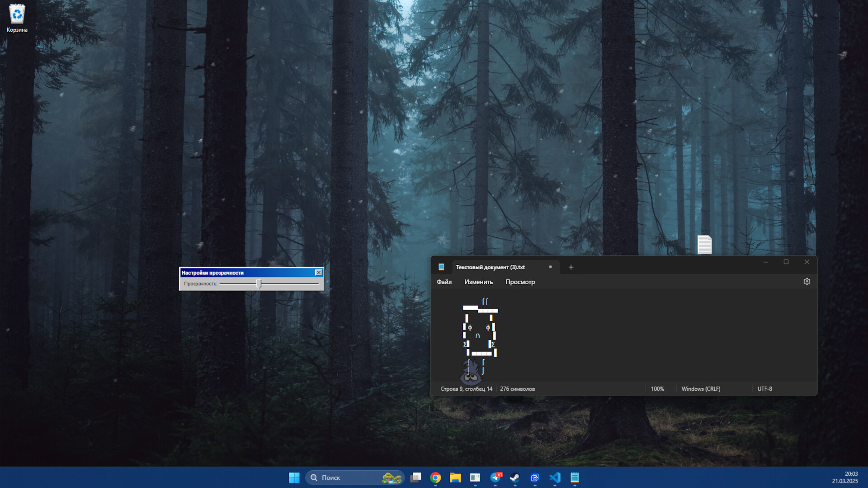Open Notepad settings via the gear icon
Screen dimensions: 868x488
click(807, 281)
